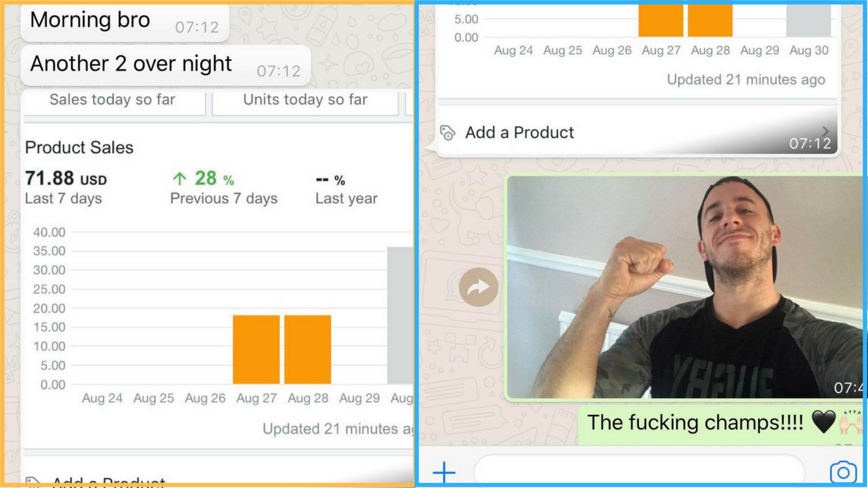Viewport: 868px width, 488px height.
Task: Click the orange Aug 27 bar in left chart
Action: [x=256, y=350]
